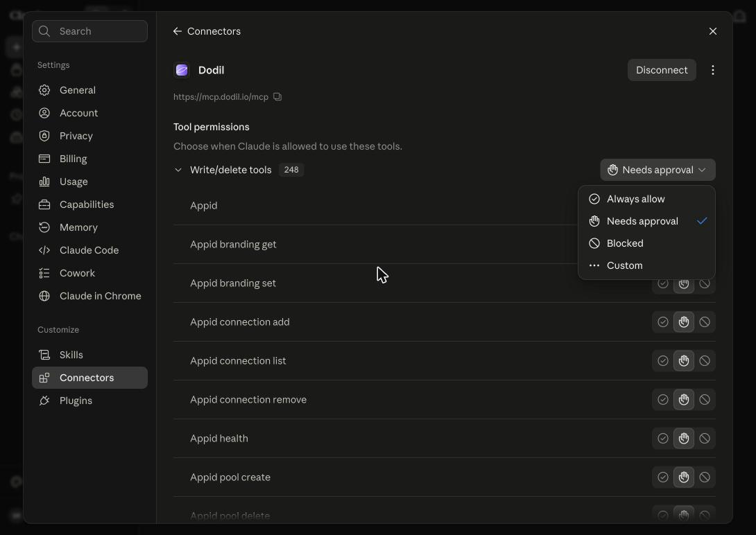Click the Tool permissions heading
The image size is (756, 535).
pyautogui.click(x=211, y=127)
